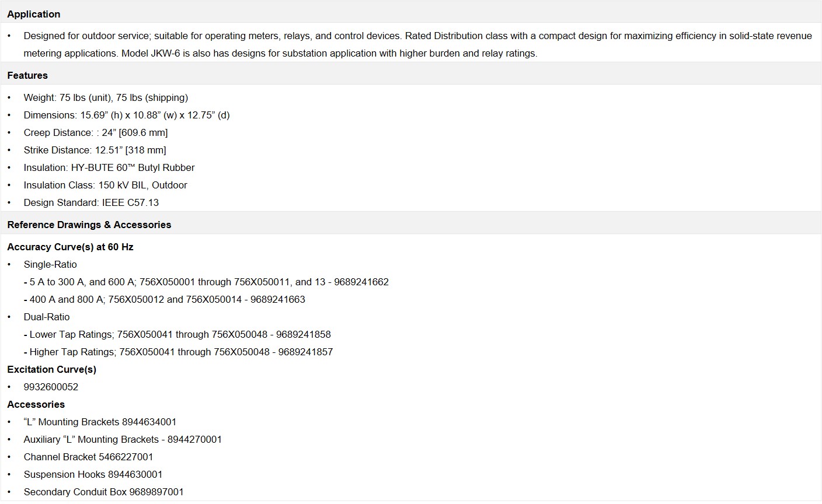Click the Accuracy Curve(s) at 60 Hz heading

tap(70, 247)
